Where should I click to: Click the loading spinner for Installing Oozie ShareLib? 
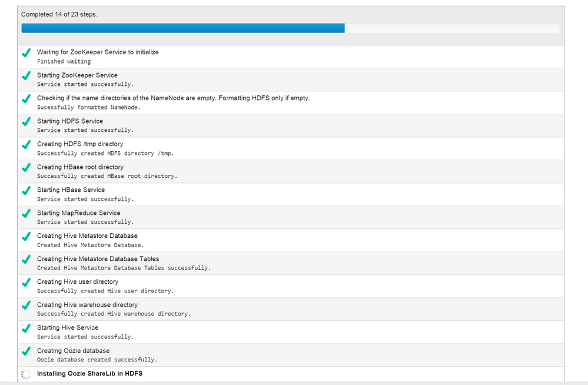point(26,374)
